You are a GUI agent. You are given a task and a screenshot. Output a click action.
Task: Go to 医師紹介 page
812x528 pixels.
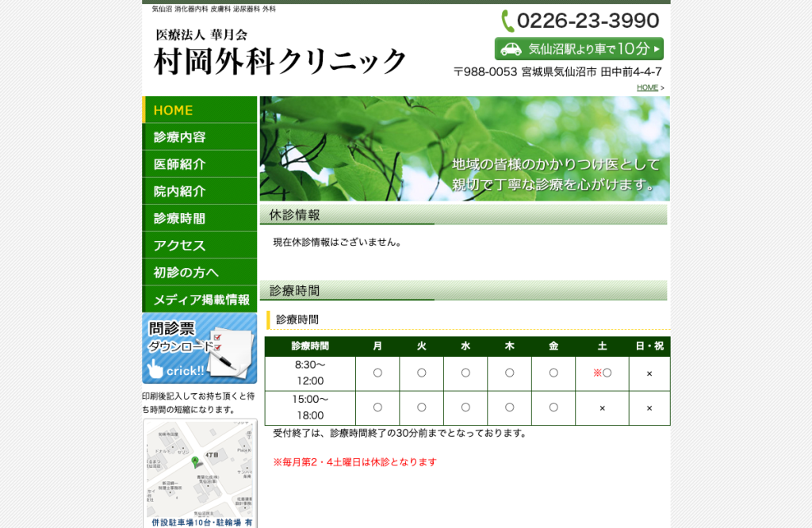click(x=199, y=164)
